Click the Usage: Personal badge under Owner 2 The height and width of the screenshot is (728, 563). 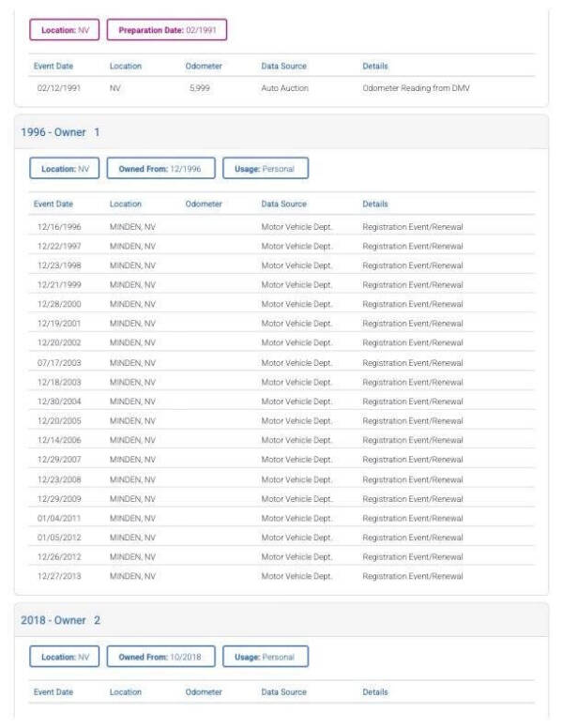pos(266,657)
